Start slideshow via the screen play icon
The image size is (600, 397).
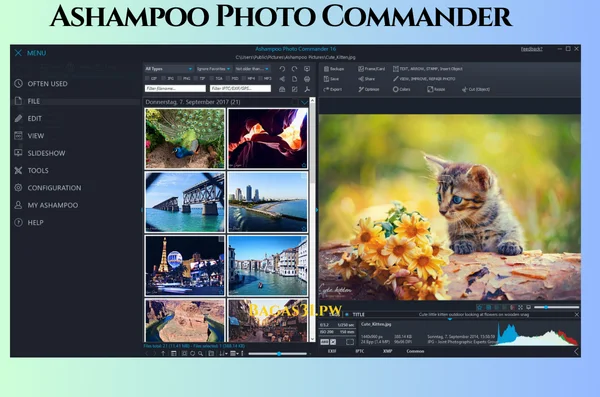click(x=307, y=69)
